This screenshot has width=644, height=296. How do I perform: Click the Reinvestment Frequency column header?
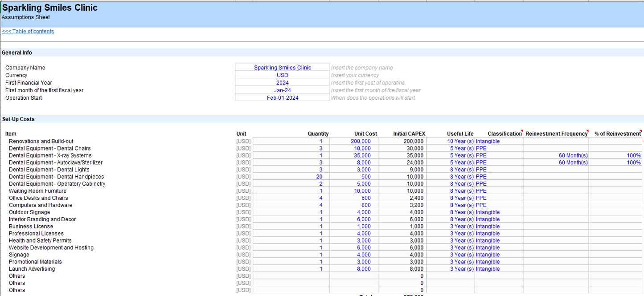point(556,134)
